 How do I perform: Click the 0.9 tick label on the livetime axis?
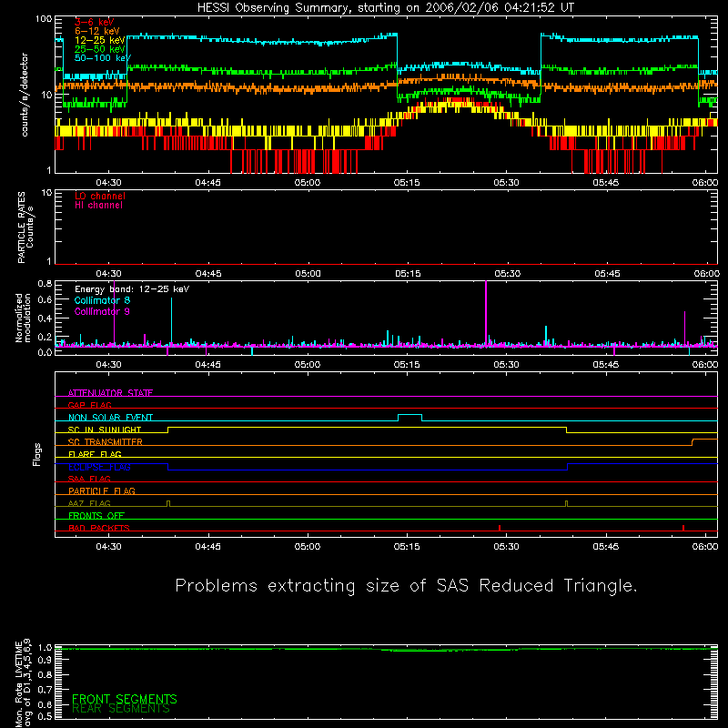pos(45,660)
